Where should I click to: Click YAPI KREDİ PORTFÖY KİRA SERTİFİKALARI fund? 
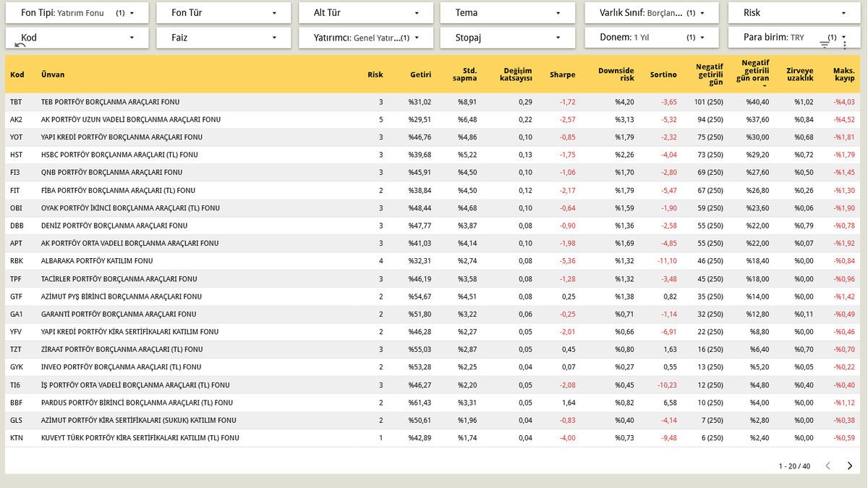point(129,332)
